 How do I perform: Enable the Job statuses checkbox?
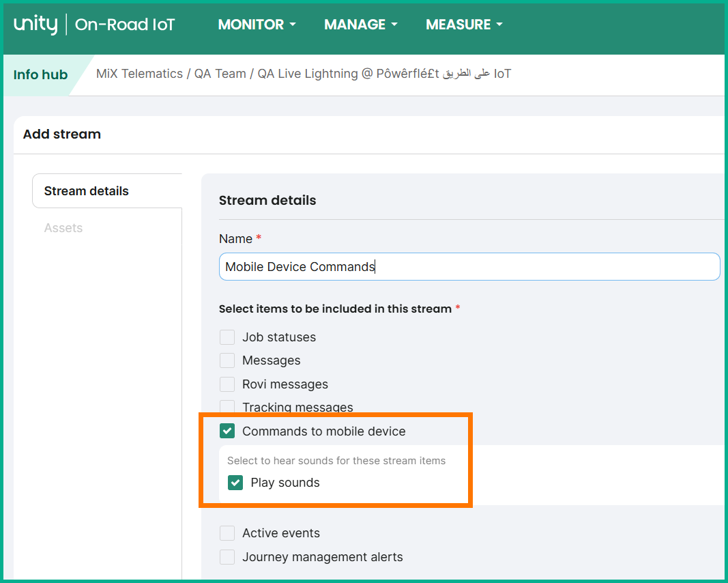[x=227, y=337]
